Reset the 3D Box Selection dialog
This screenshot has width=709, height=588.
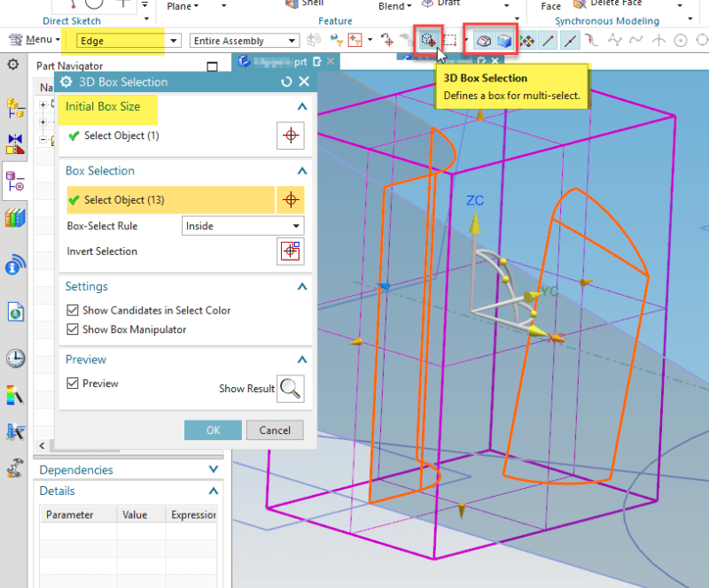click(286, 81)
